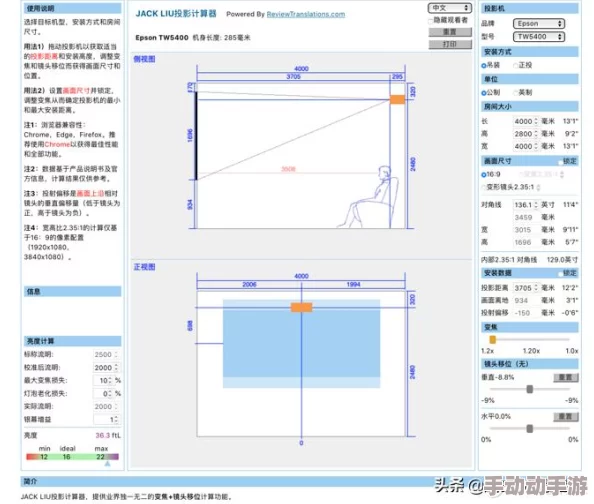The width and height of the screenshot is (594, 504).
Task: Open the TW5400 model dropdown
Action: [538, 37]
